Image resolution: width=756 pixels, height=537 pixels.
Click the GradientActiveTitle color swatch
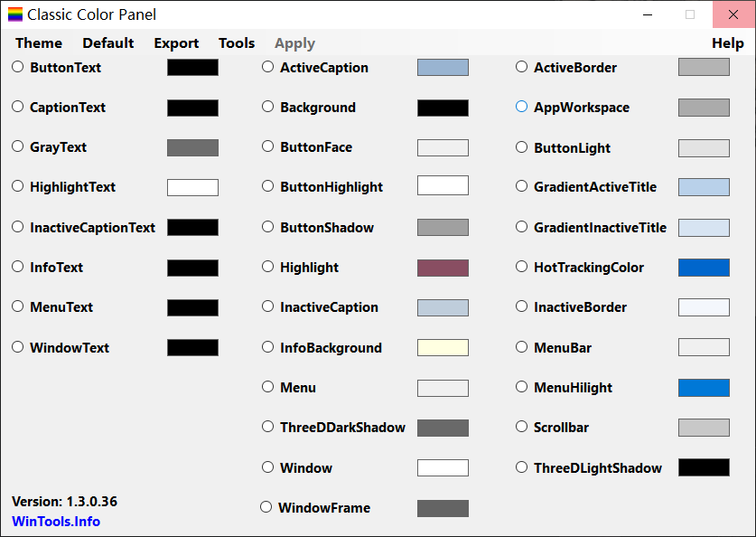click(704, 187)
